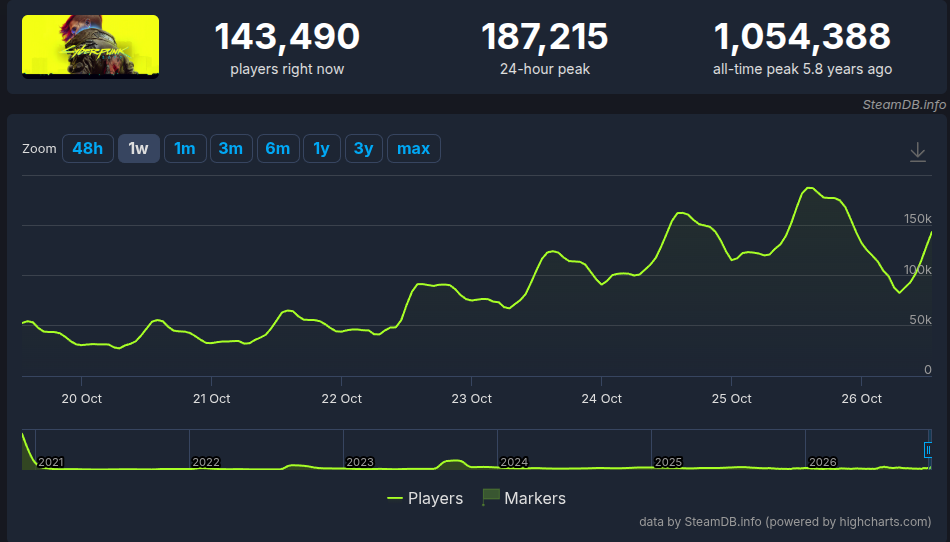Click the 2025 label in navigator

point(668,462)
